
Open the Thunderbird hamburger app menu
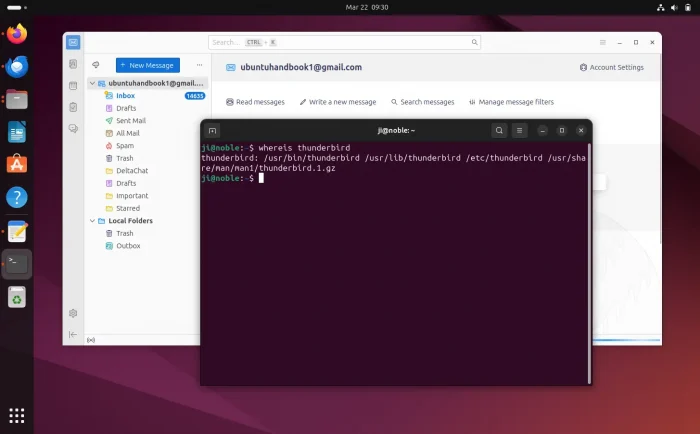tap(602, 42)
